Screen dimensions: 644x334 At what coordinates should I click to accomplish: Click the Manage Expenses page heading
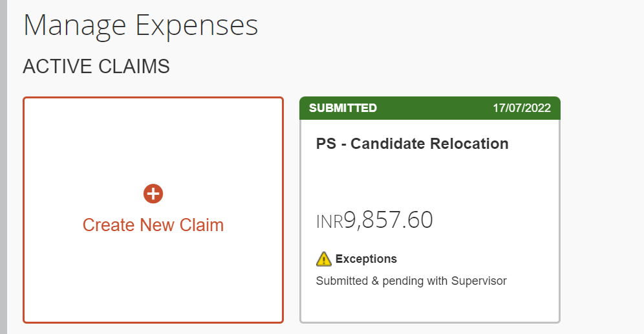pos(140,26)
